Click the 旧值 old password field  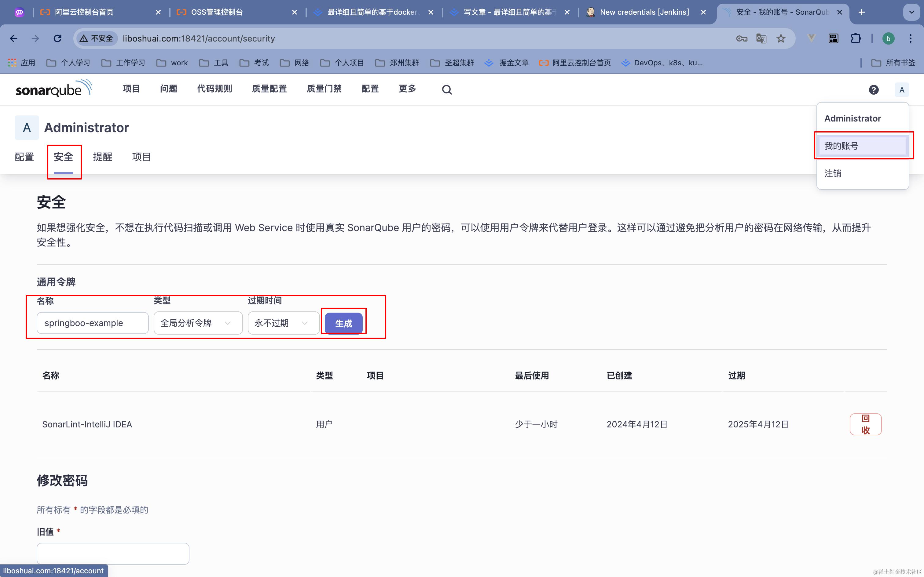[113, 553]
